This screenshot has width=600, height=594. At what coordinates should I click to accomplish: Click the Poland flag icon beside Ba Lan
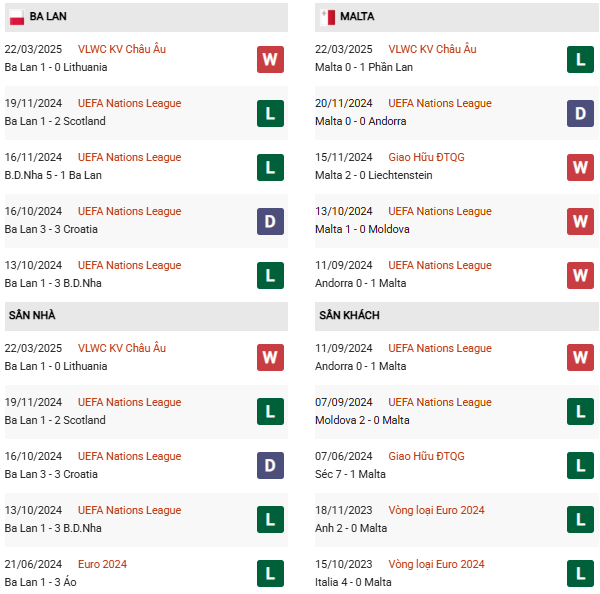click(16, 17)
